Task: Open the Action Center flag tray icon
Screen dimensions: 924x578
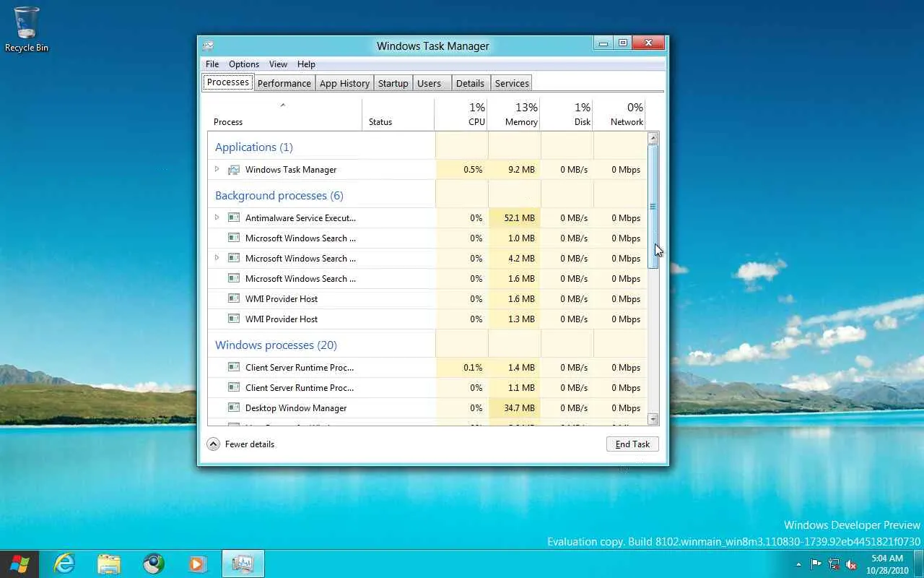Action: pyautogui.click(x=816, y=564)
